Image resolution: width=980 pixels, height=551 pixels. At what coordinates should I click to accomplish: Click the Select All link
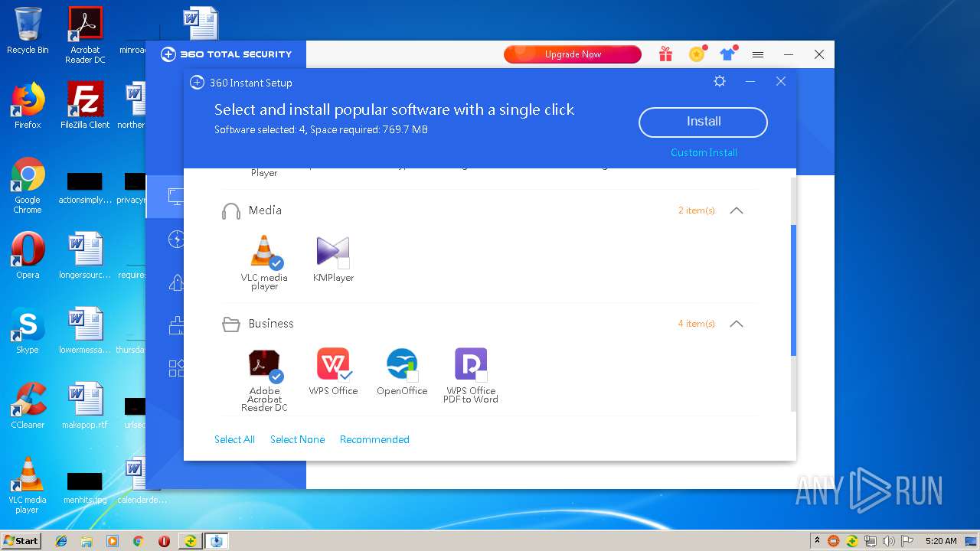coord(234,439)
